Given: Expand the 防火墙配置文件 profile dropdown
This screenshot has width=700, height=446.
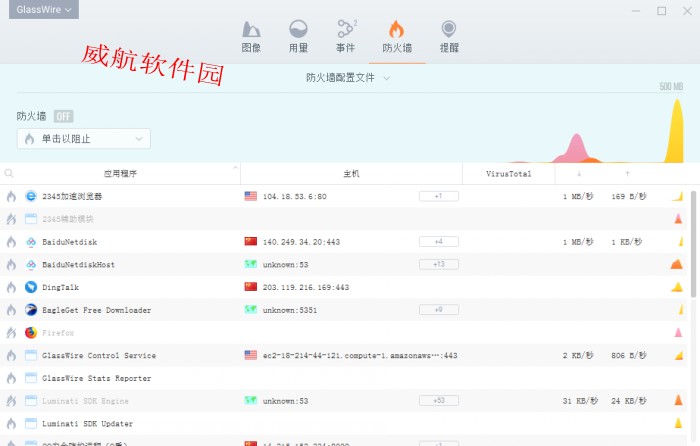Looking at the screenshot, I should 348,77.
